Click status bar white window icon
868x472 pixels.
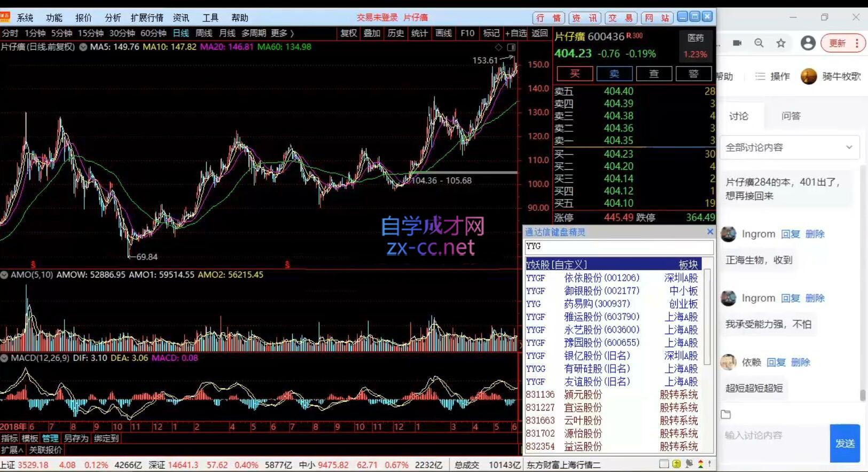tap(664, 464)
